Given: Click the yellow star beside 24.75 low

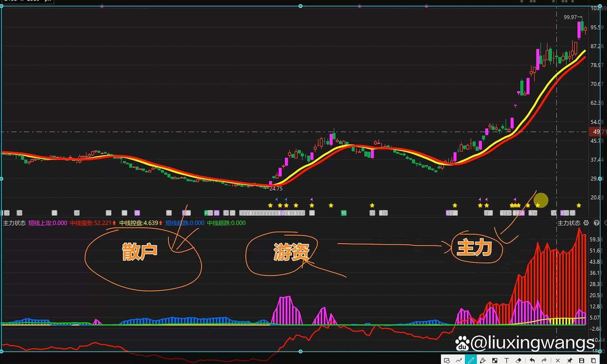Looking at the screenshot, I should 270,205.
